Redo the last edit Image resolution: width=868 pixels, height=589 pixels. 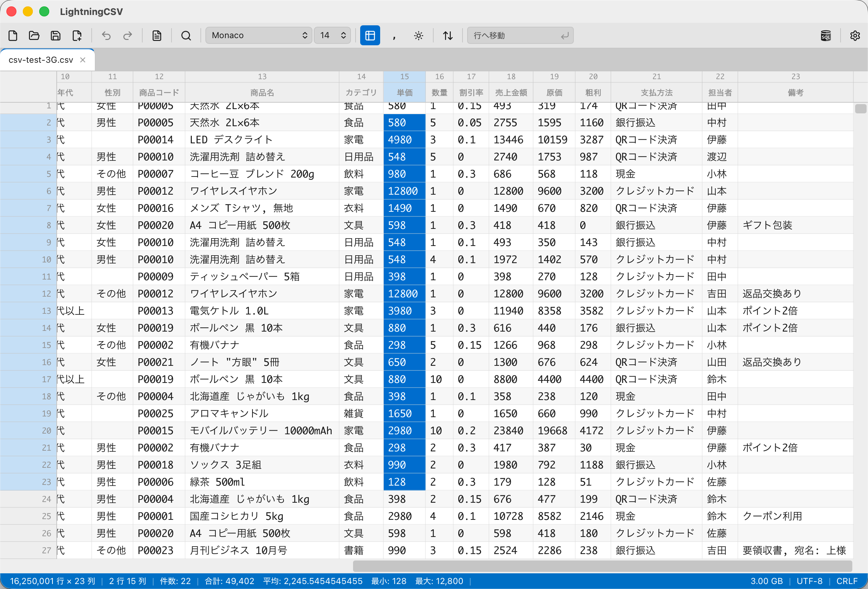coord(128,36)
